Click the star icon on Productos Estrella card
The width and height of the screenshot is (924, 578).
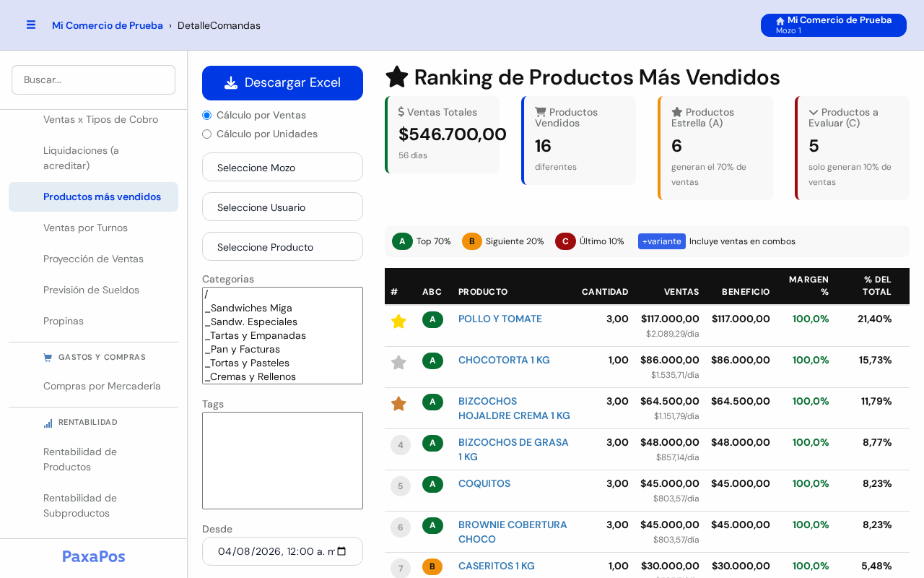point(677,112)
